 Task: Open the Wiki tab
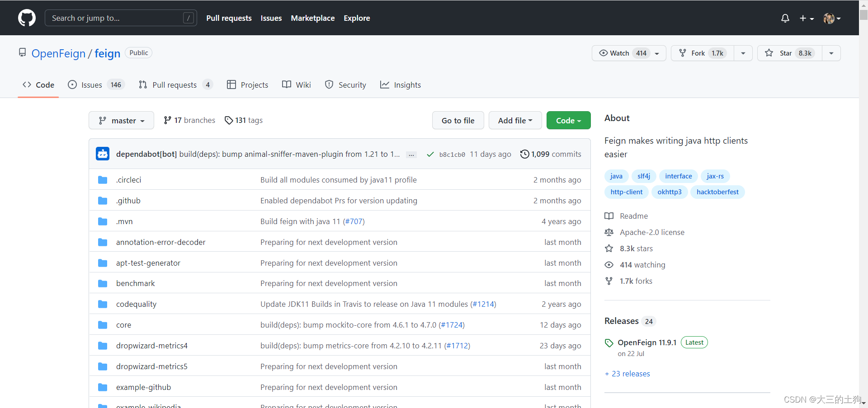[x=297, y=85]
